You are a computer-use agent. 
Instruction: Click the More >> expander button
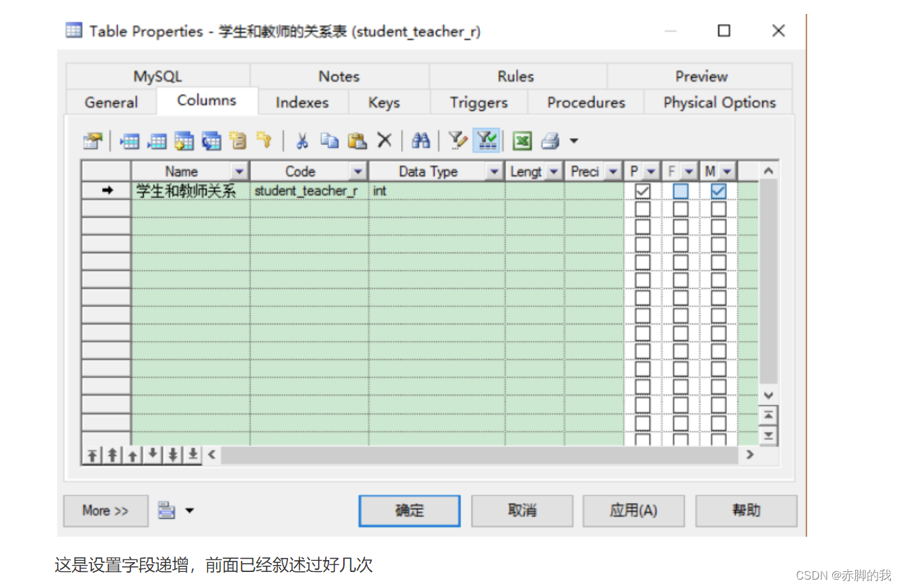pos(105,511)
